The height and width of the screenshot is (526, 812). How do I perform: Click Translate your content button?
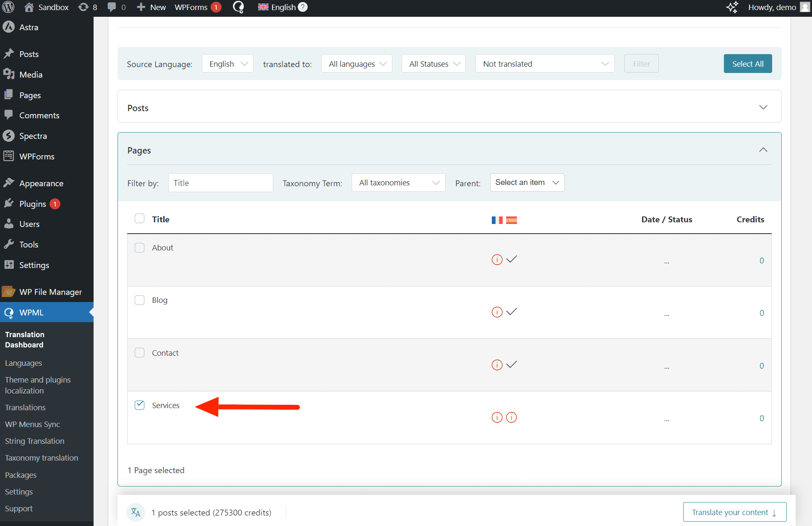tap(735, 512)
